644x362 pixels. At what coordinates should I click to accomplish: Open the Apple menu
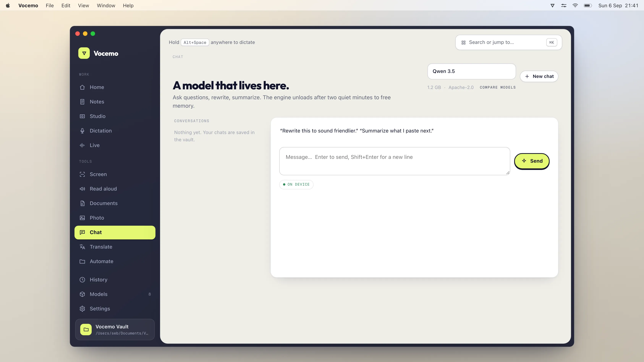point(8,6)
